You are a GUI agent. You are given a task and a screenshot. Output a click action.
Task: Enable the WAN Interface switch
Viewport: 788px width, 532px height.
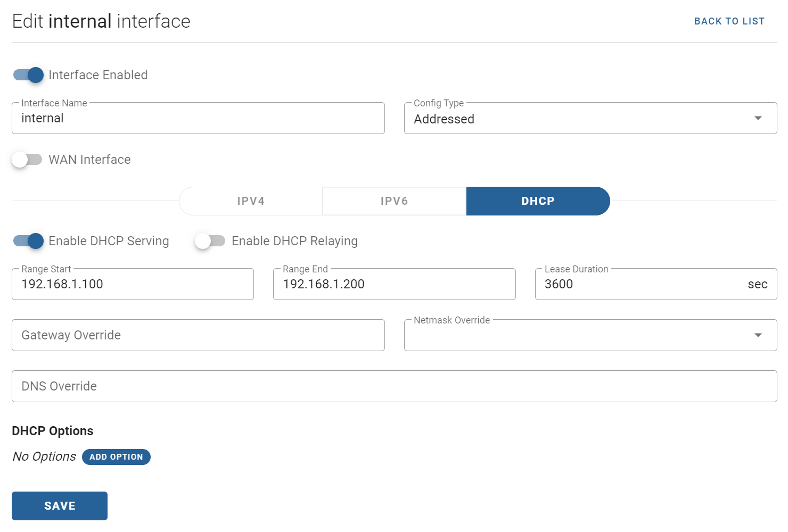pos(27,160)
